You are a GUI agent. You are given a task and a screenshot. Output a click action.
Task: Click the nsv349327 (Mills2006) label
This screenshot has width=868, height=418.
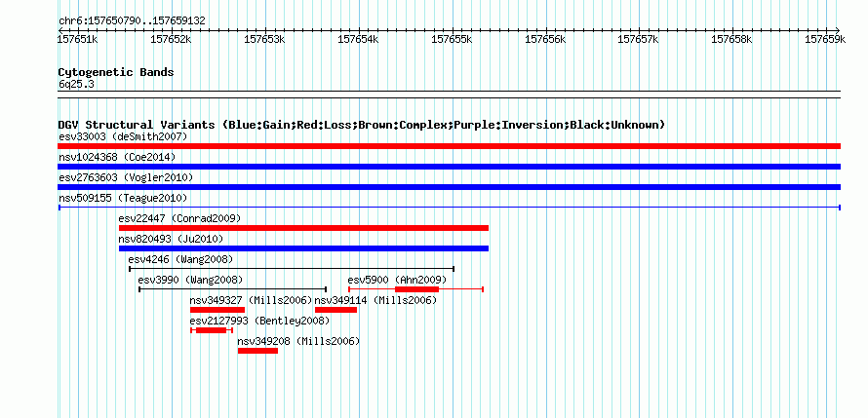pos(251,300)
